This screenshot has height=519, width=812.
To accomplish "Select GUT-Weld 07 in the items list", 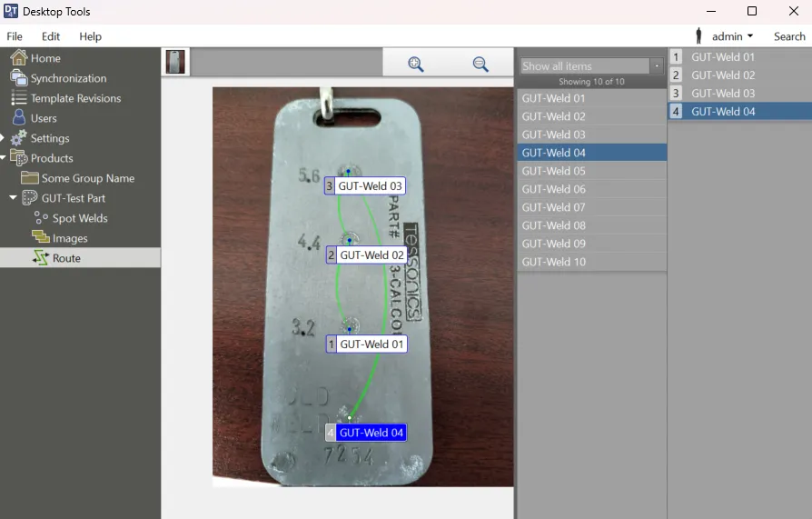I will (591, 207).
